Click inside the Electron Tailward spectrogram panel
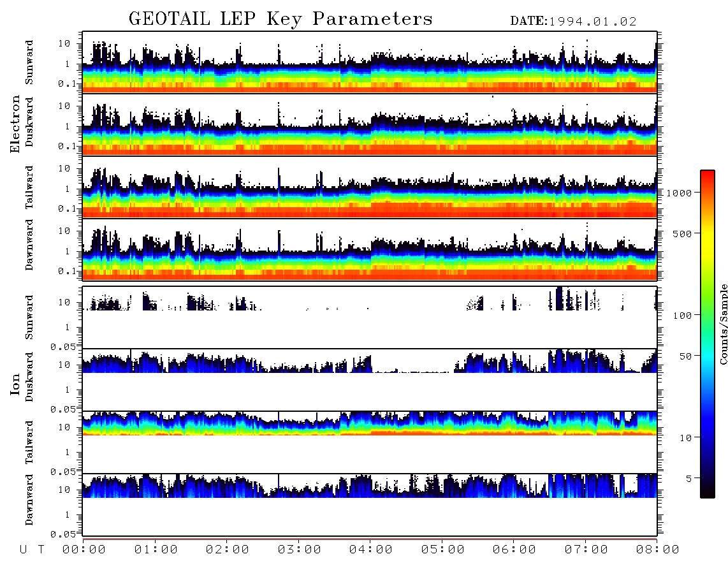Viewport: 728px width, 561px height. pyautogui.click(x=370, y=187)
